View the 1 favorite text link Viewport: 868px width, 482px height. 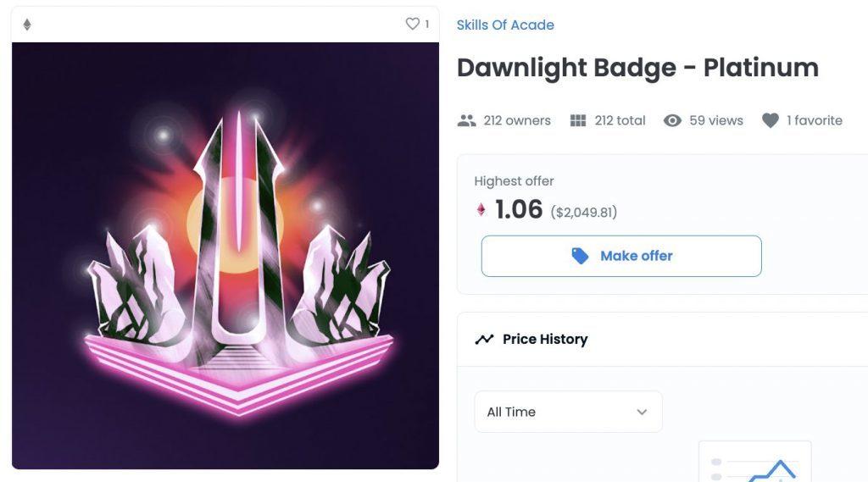coord(814,120)
